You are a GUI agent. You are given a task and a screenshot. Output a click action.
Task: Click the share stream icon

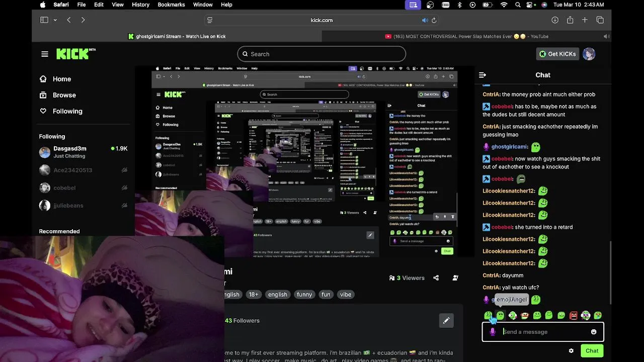tap(436, 278)
